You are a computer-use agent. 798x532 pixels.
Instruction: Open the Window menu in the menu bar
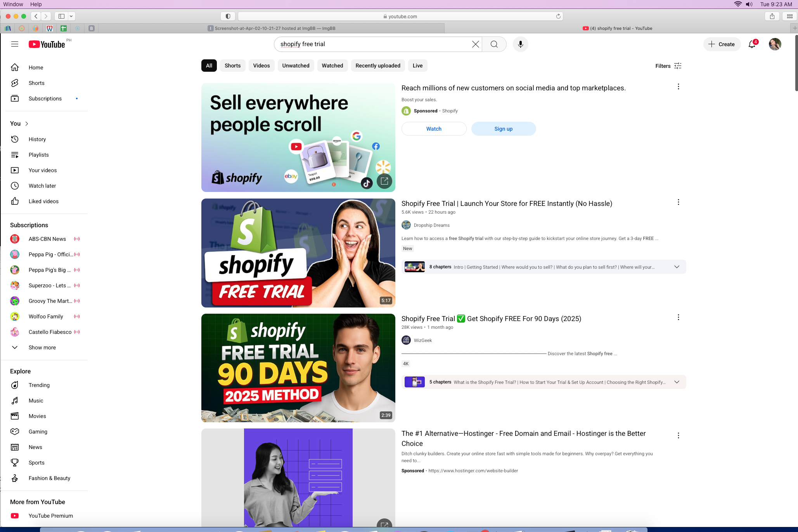coord(13,4)
